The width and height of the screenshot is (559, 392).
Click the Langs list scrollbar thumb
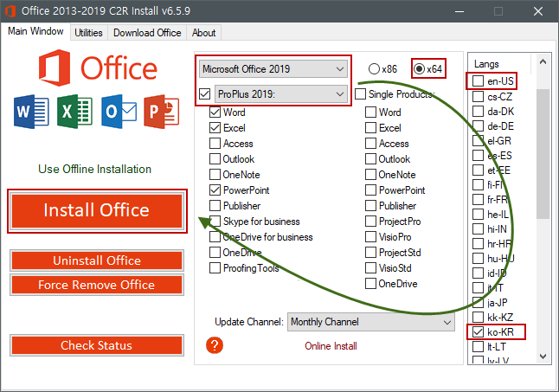[543, 154]
